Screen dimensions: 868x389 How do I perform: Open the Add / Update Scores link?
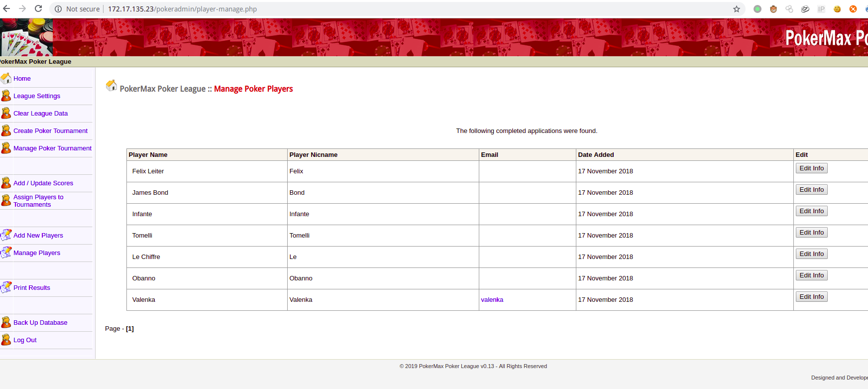[43, 183]
